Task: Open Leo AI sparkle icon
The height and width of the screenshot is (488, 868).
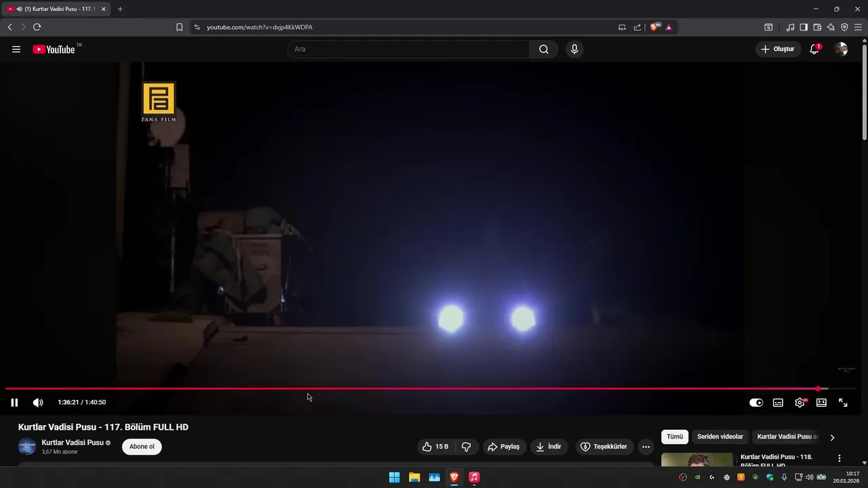Action: [x=831, y=27]
